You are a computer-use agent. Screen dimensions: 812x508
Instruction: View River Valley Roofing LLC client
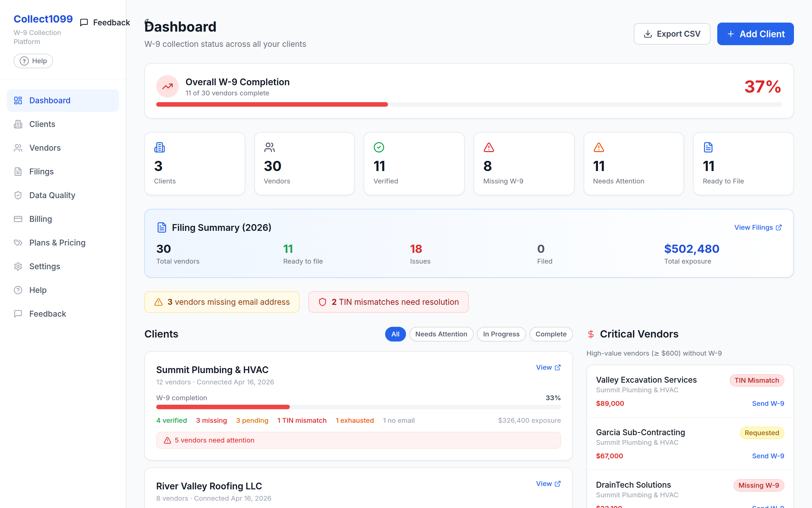[548, 483]
